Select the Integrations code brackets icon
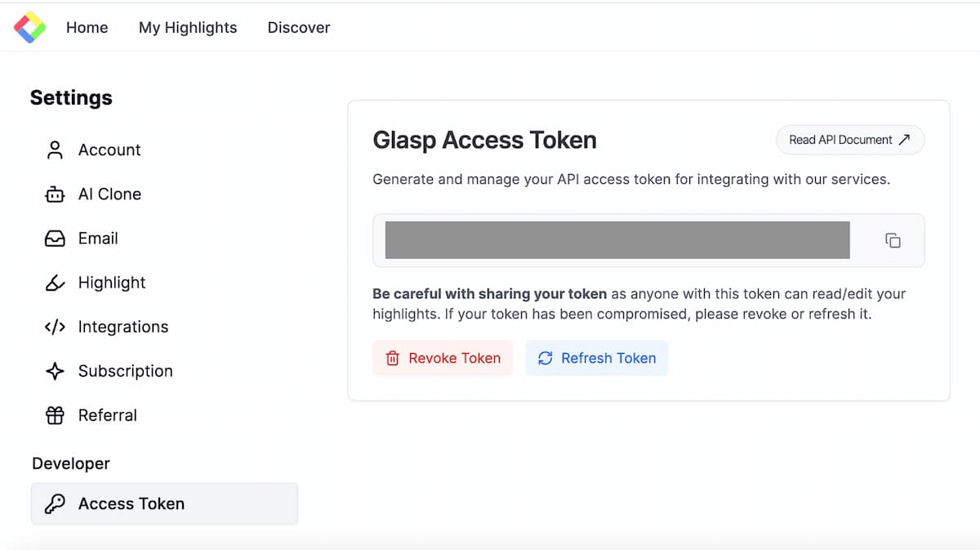 click(55, 326)
